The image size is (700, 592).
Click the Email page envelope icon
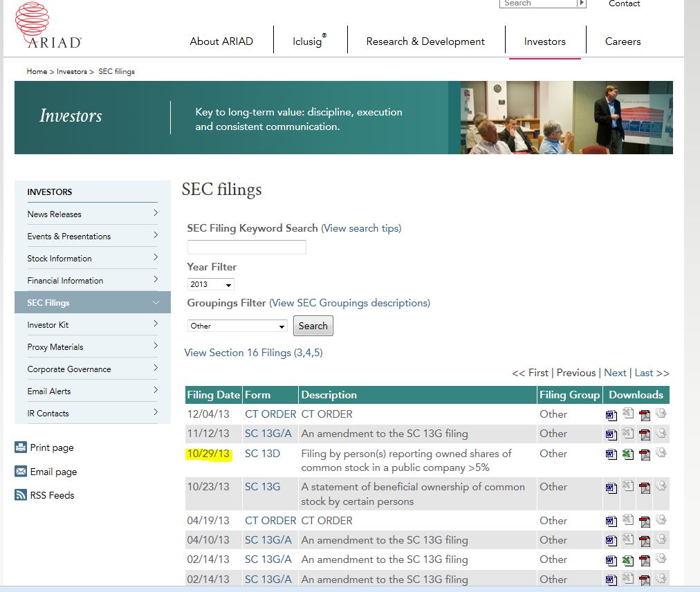(21, 472)
